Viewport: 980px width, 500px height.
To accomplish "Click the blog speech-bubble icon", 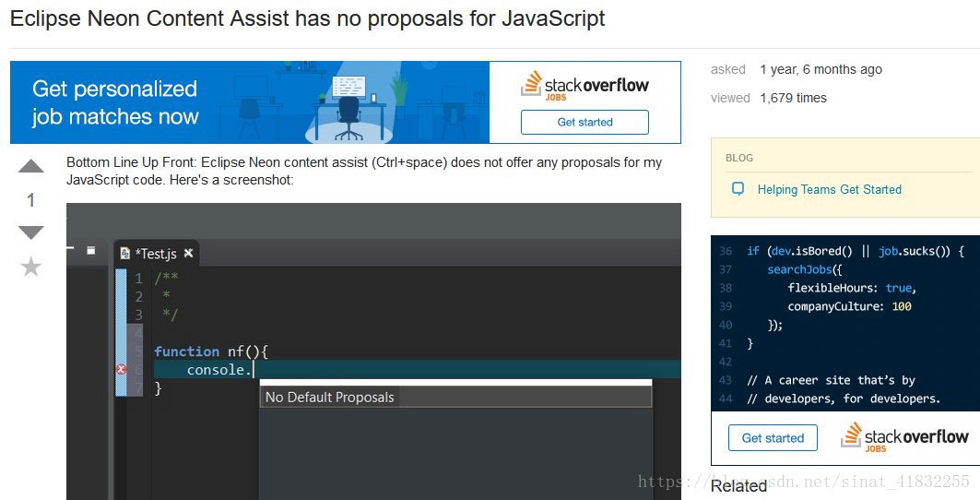I will click(738, 189).
